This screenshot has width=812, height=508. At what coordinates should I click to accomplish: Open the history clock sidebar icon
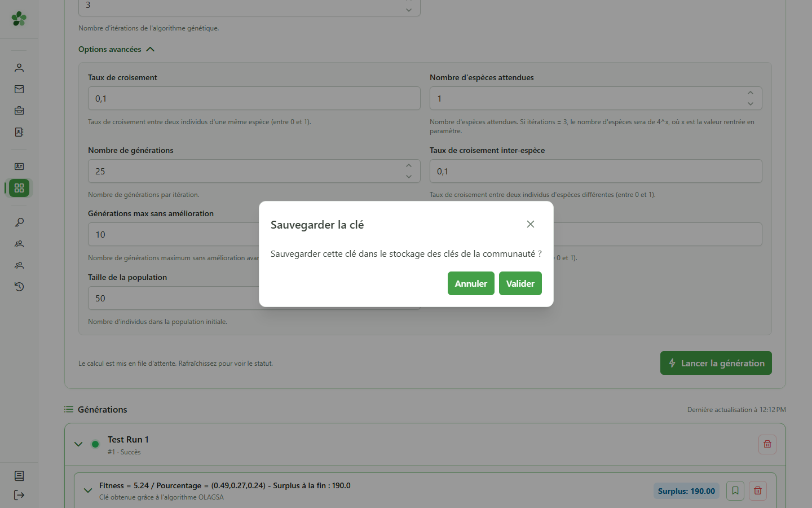click(x=19, y=287)
